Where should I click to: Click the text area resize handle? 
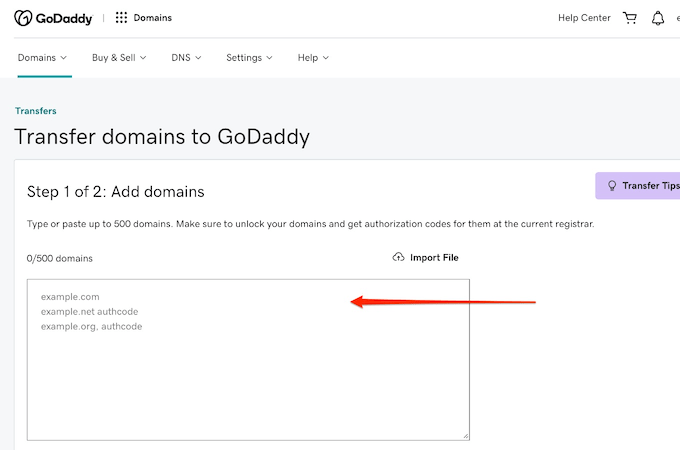[x=465, y=436]
